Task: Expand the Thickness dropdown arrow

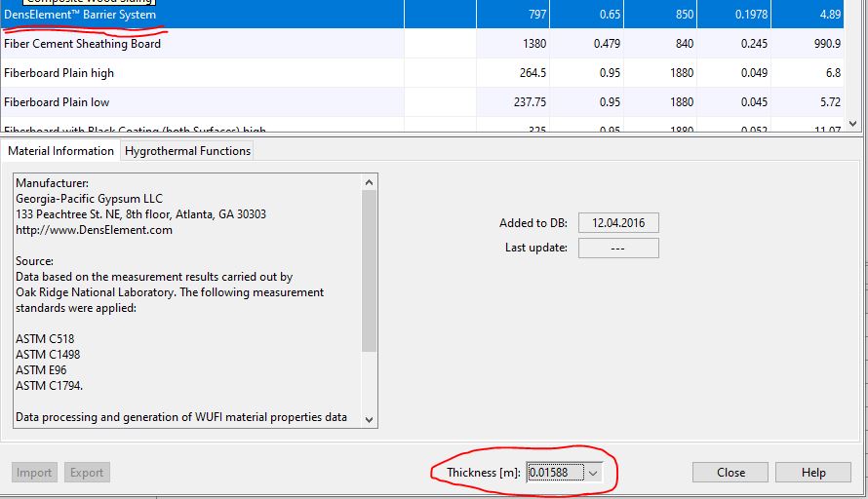Action: [x=593, y=473]
